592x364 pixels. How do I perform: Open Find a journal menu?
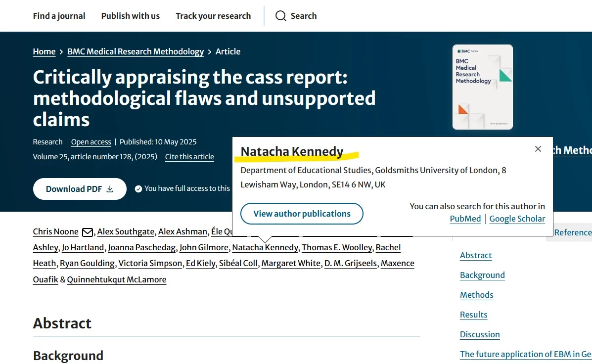pyautogui.click(x=59, y=16)
